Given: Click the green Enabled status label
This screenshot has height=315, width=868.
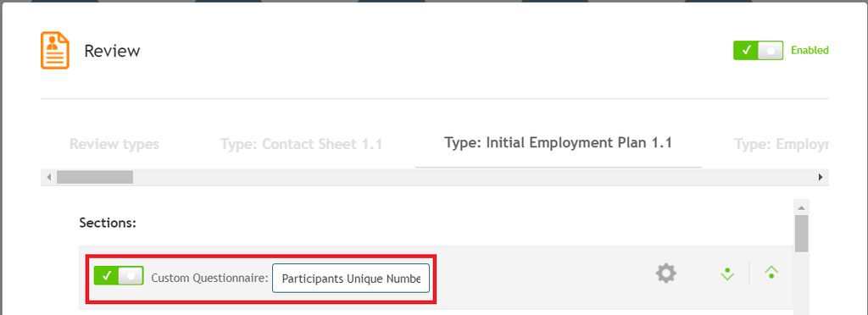Looking at the screenshot, I should (x=810, y=50).
